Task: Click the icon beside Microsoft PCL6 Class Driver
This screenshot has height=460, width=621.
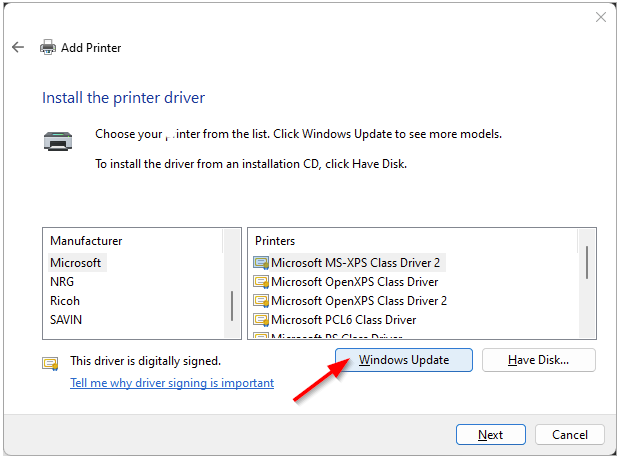Action: point(261,320)
